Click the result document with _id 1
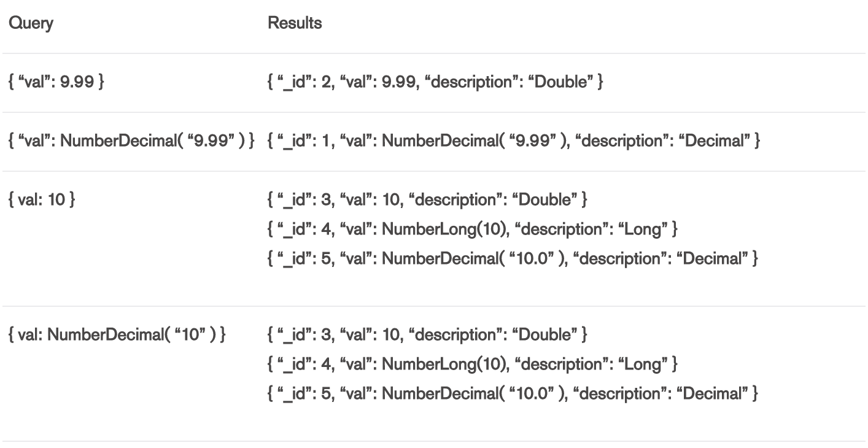Image resolution: width=868 pixels, height=448 pixels. [x=515, y=142]
